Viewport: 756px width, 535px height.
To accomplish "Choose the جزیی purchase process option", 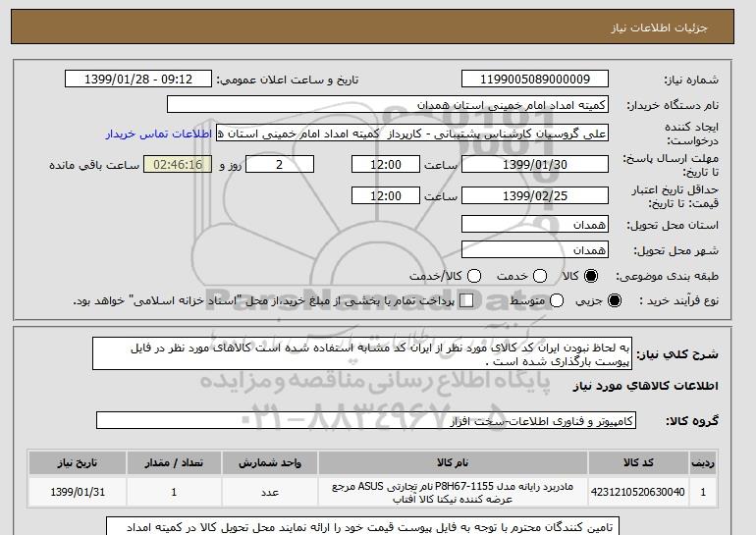I will (x=615, y=300).
